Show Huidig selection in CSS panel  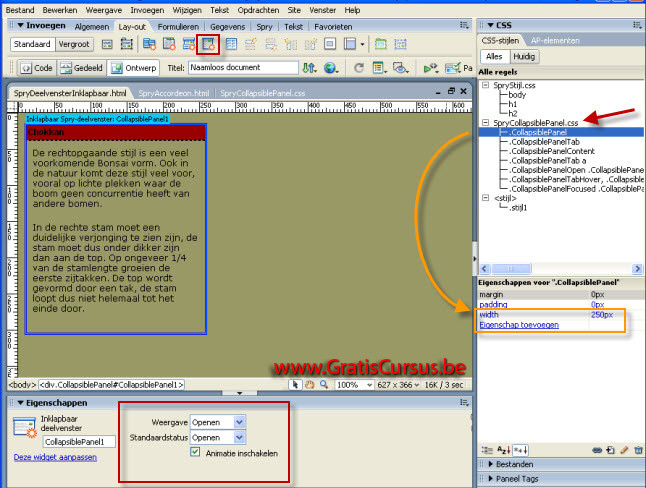[524, 56]
